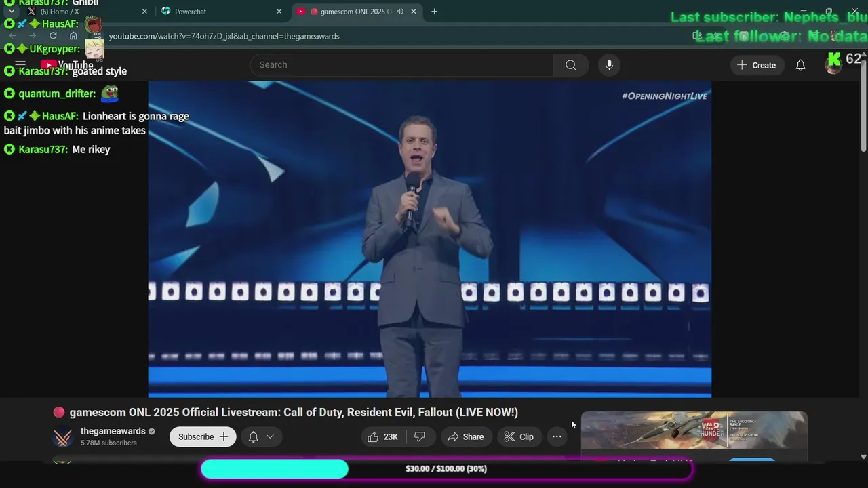Go back one page in browser
Viewport: 868px width, 488px height.
click(12, 36)
